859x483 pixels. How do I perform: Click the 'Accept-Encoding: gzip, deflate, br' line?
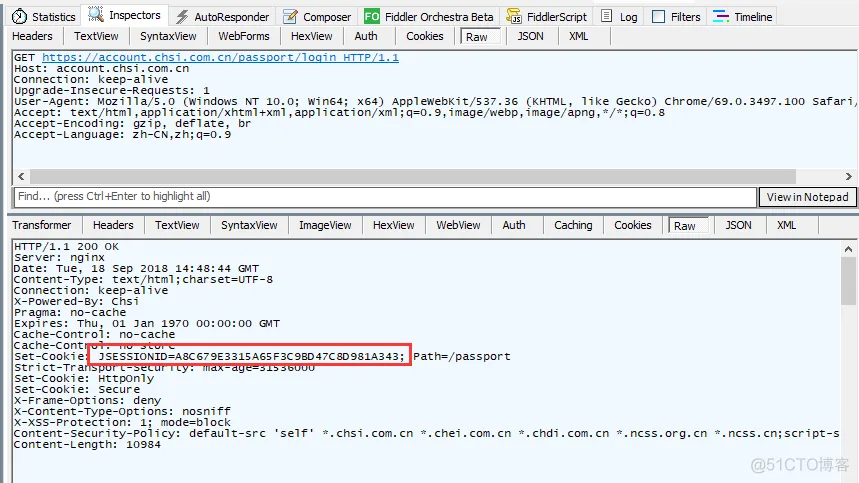[x=133, y=124]
